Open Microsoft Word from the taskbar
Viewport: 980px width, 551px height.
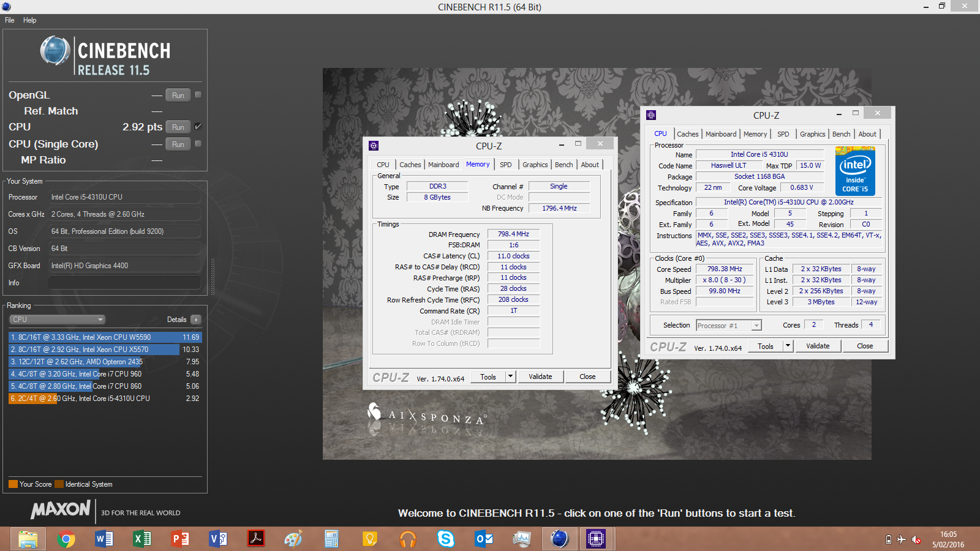click(x=104, y=539)
